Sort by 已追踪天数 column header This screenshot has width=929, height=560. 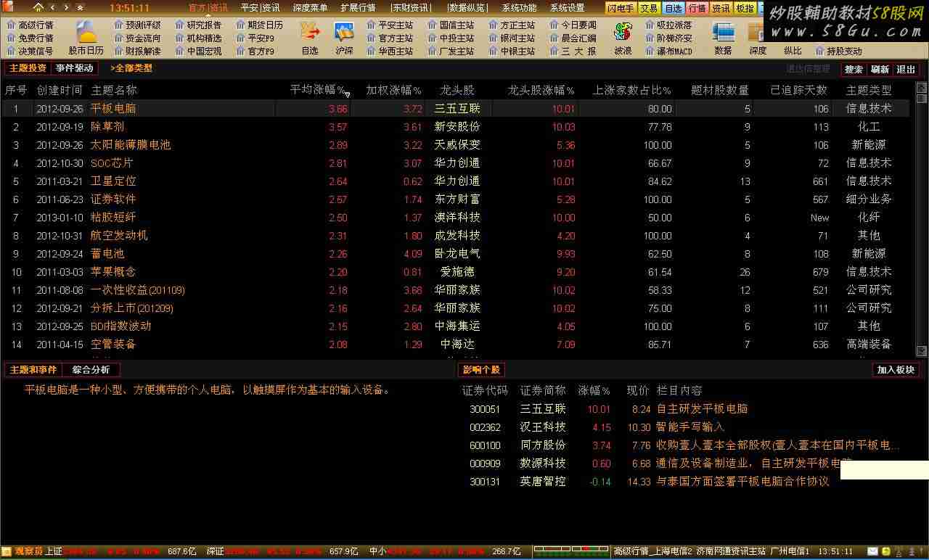pos(798,90)
